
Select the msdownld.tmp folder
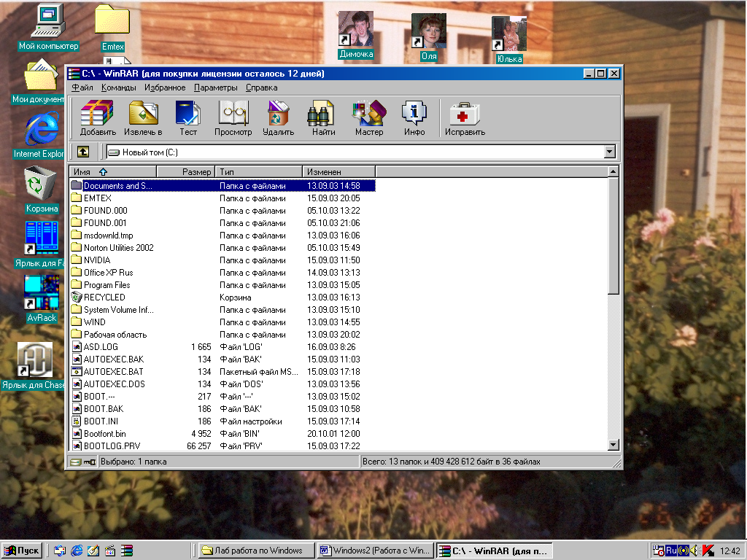pyautogui.click(x=222, y=236)
